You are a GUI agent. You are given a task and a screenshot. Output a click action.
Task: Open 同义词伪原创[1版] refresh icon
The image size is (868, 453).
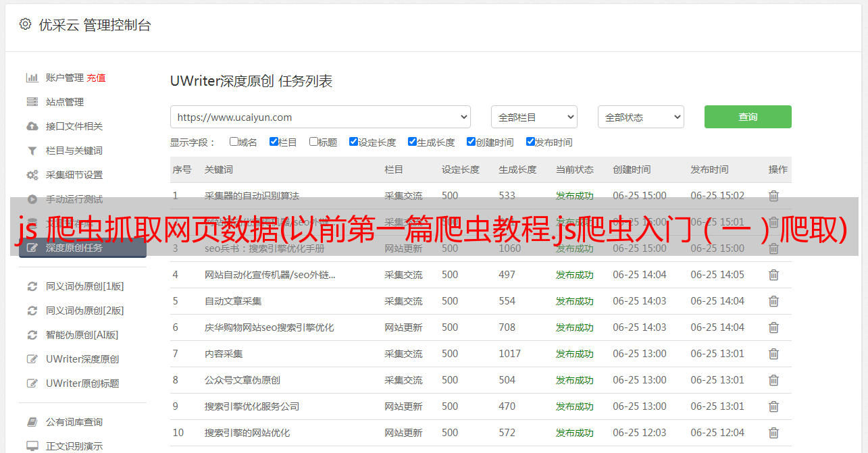coord(32,286)
